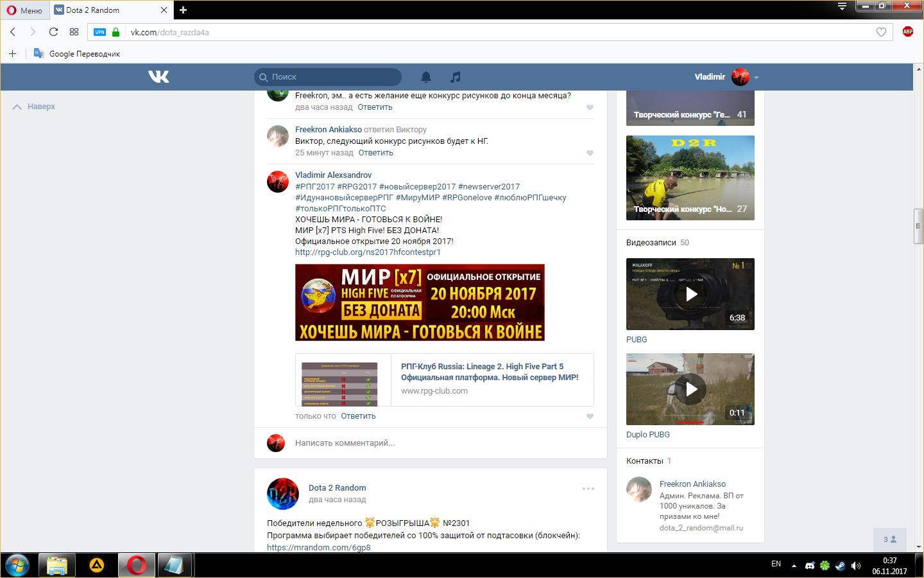Like Freekron Ankiakso's reply comment
924x578 pixels.
tap(590, 153)
